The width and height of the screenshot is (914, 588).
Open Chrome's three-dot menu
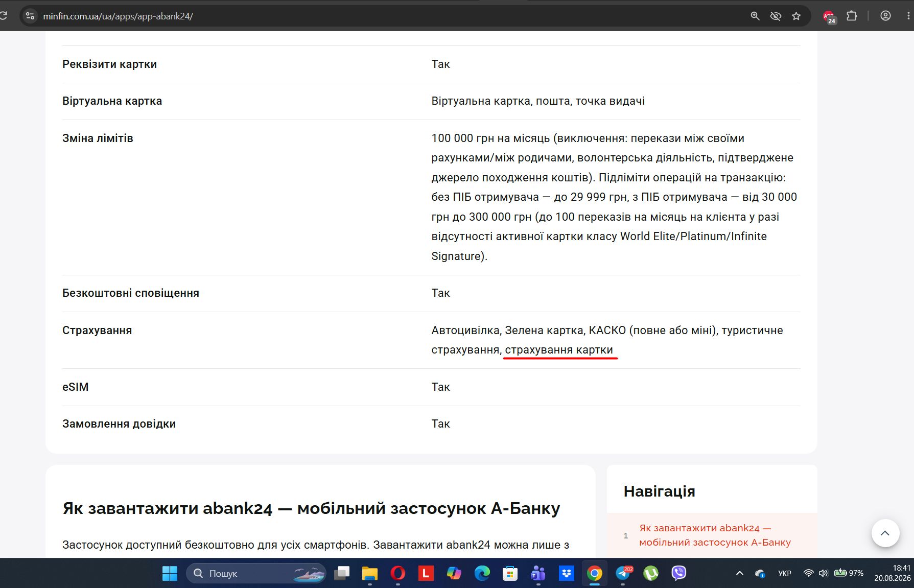coord(908,16)
